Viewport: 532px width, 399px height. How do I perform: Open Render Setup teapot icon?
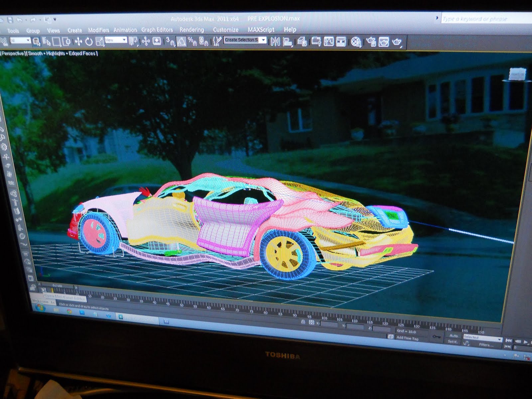pos(371,42)
